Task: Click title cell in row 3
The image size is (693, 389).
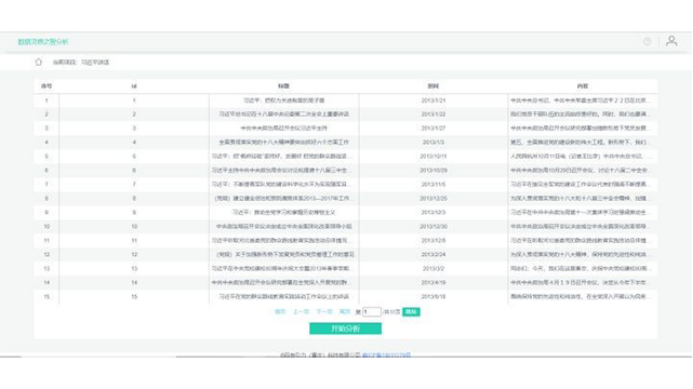Action: 284,128
